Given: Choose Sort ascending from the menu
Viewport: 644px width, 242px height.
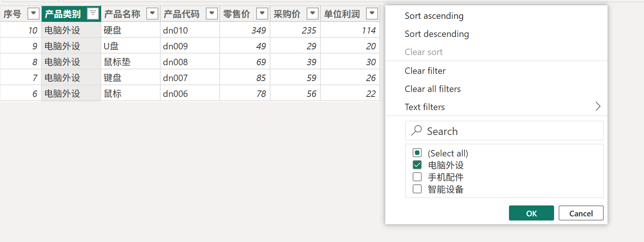Looking at the screenshot, I should coord(434,16).
